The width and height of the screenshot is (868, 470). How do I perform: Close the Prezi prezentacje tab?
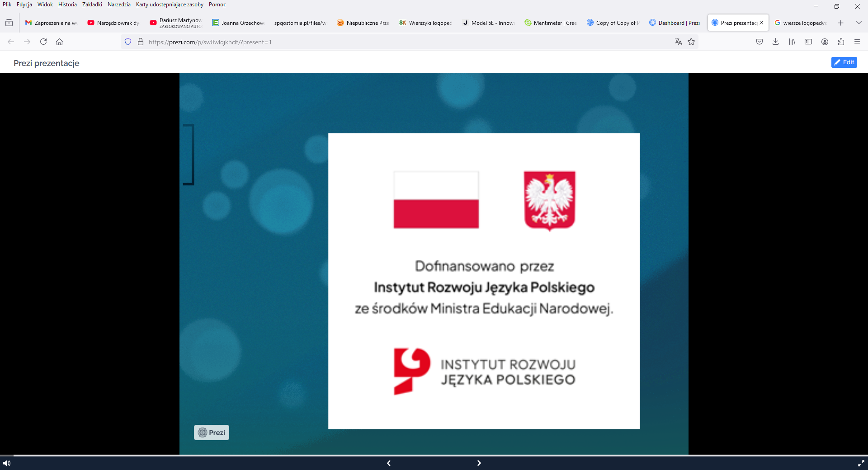pyautogui.click(x=761, y=23)
